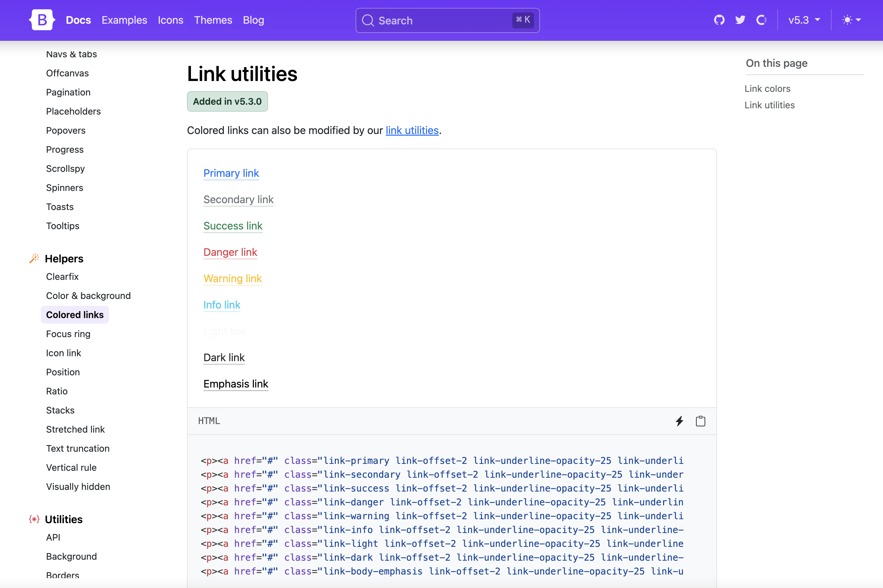The height and width of the screenshot is (588, 883).
Task: Expand the Colored links sidebar entry
Action: [x=75, y=315]
